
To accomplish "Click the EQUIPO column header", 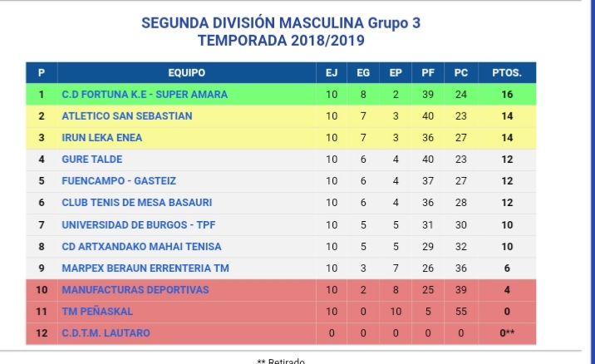I will (x=187, y=72).
